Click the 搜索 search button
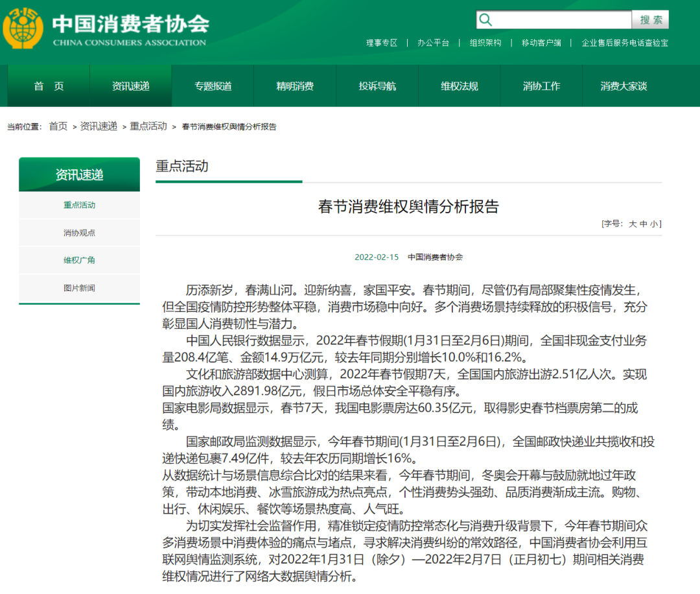 [651, 19]
